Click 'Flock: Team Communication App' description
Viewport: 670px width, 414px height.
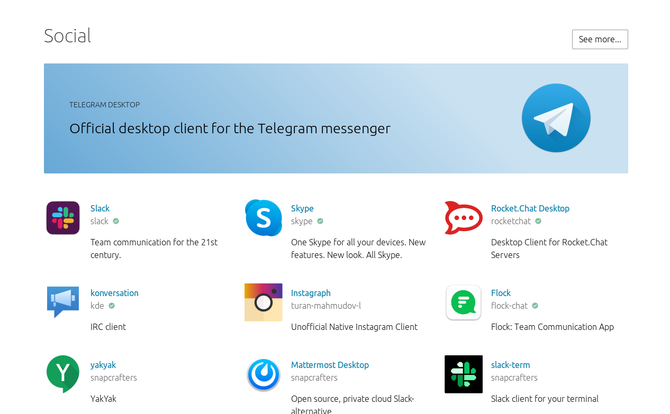552,327
